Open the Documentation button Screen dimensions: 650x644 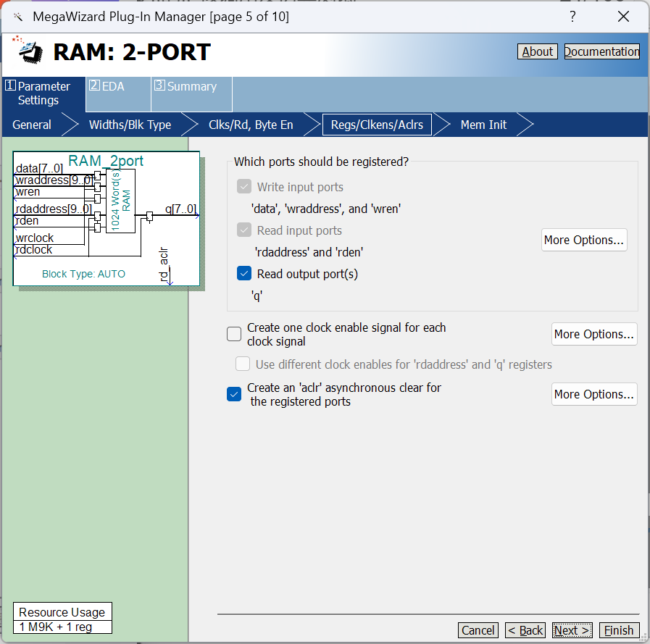click(x=602, y=51)
